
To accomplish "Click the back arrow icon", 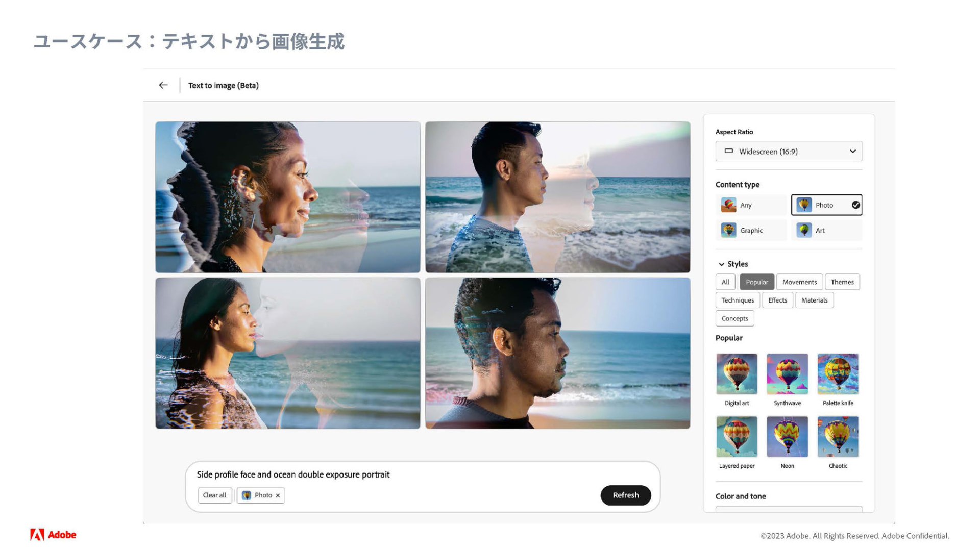I will pos(163,85).
